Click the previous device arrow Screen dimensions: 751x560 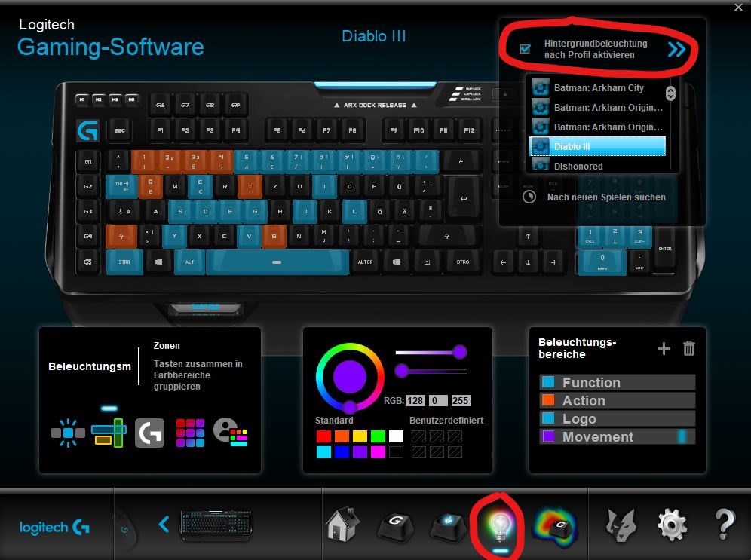(164, 525)
